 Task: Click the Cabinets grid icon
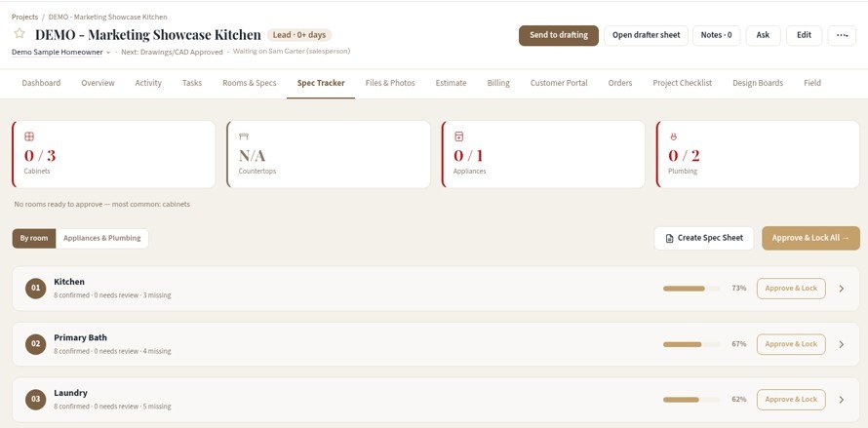(x=29, y=136)
